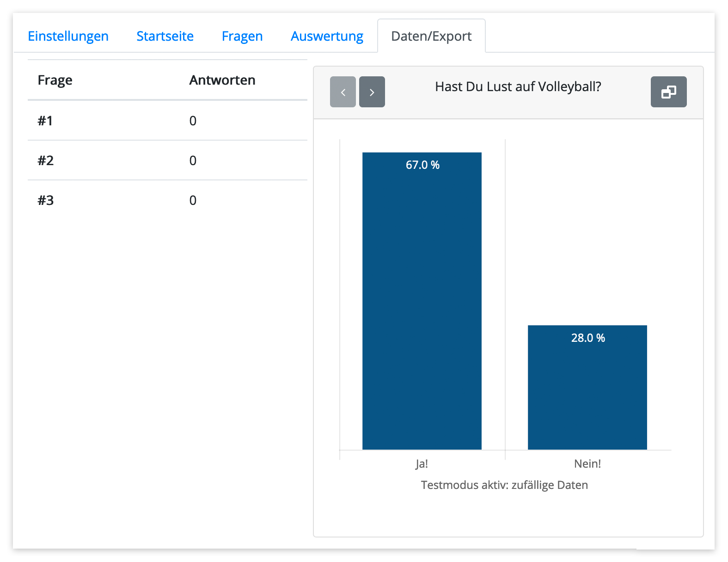
Task: Click the blue Nein! bar in chart
Action: pos(587,393)
